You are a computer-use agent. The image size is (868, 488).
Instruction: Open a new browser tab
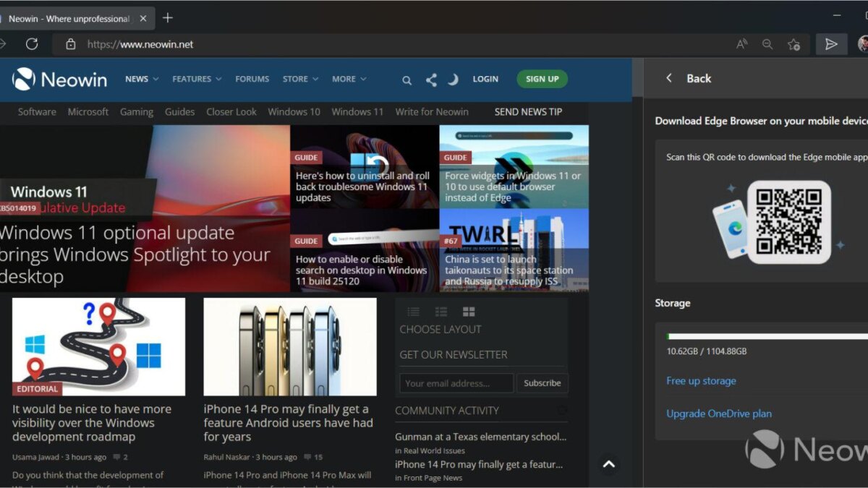tap(168, 17)
